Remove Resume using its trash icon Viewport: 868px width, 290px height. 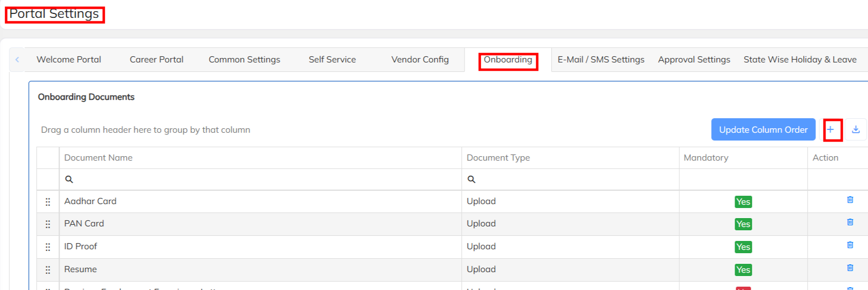[x=850, y=268]
